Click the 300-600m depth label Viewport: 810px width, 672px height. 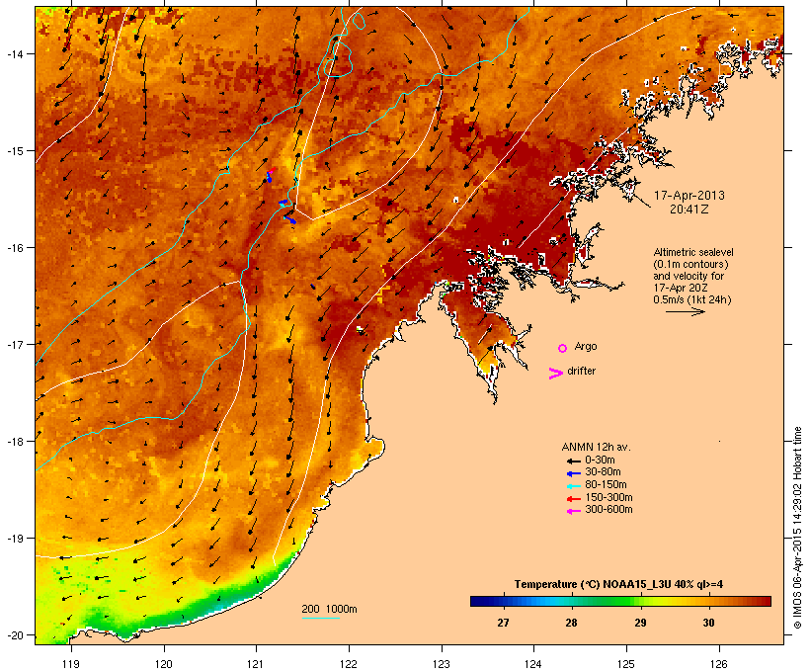tap(608, 510)
